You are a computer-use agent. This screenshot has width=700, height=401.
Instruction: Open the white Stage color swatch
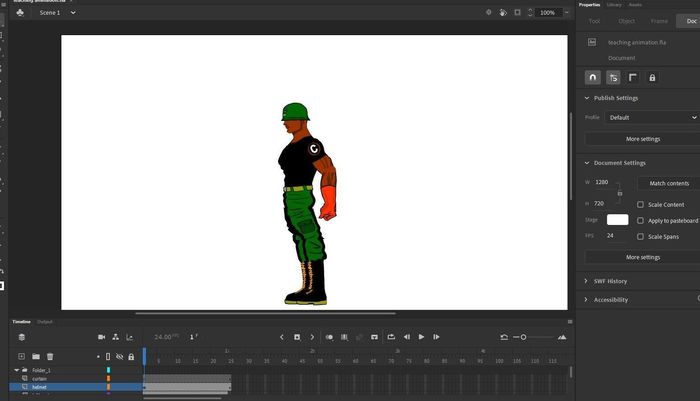617,220
